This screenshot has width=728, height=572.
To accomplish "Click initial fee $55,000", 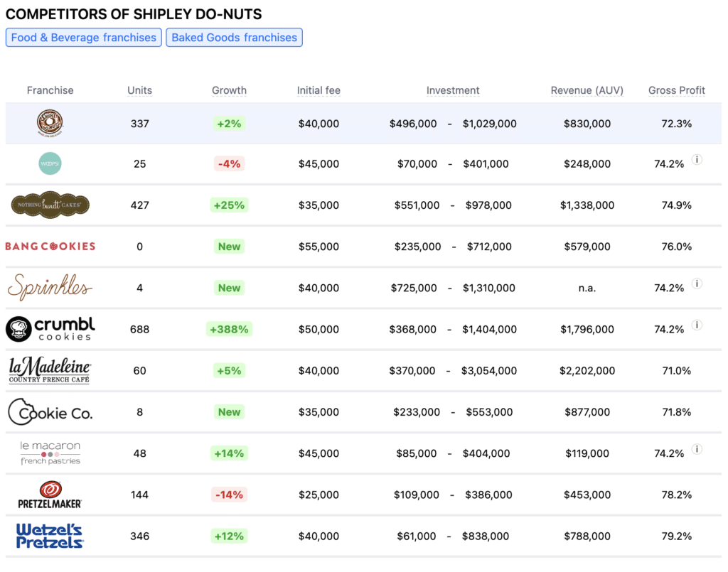I will 318,247.
